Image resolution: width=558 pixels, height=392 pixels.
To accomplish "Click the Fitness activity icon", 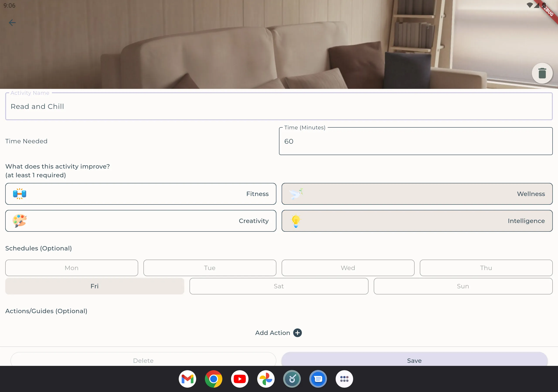I will pos(20,193).
